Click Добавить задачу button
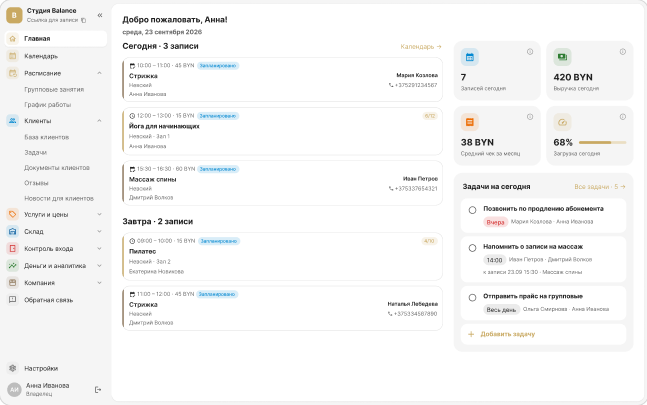Viewport: 647px width, 405px height. [543, 334]
